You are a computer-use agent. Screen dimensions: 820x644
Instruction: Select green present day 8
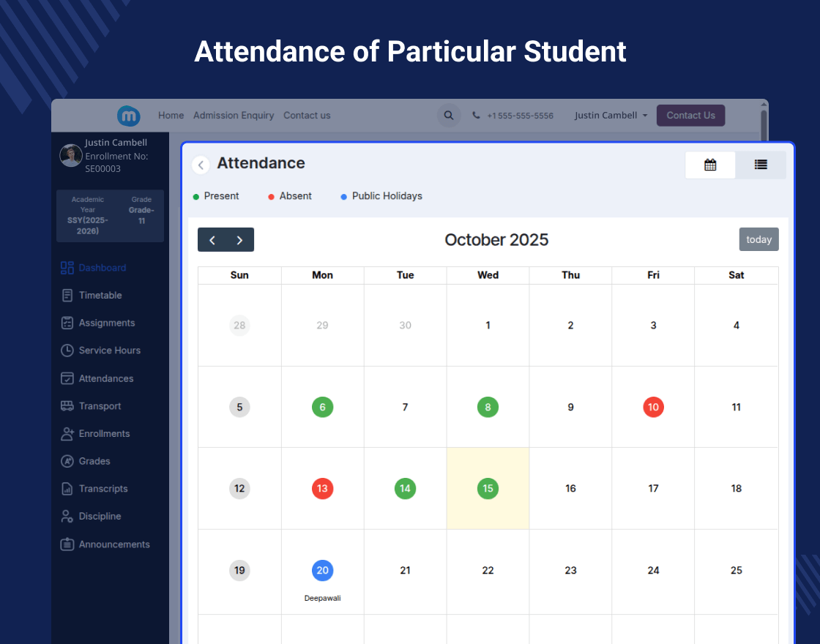(488, 407)
